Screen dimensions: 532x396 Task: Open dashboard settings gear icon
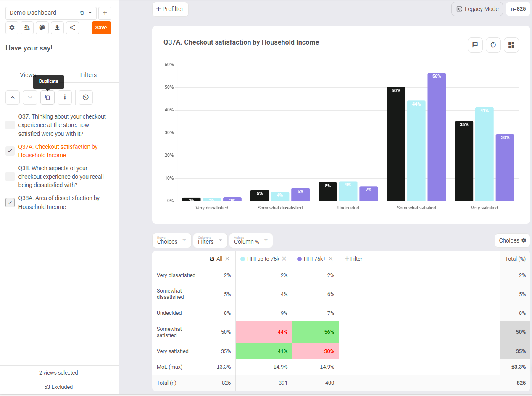click(12, 28)
